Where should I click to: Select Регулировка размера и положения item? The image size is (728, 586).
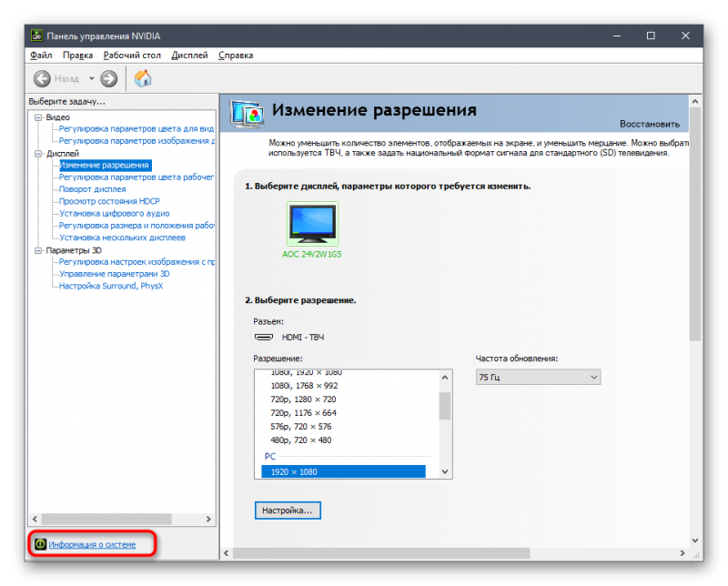[136, 226]
